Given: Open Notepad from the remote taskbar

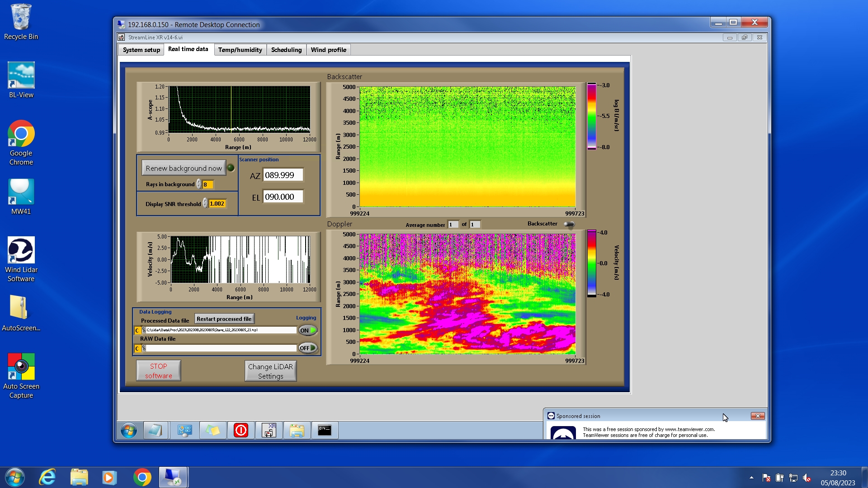Looking at the screenshot, I should tap(155, 430).
